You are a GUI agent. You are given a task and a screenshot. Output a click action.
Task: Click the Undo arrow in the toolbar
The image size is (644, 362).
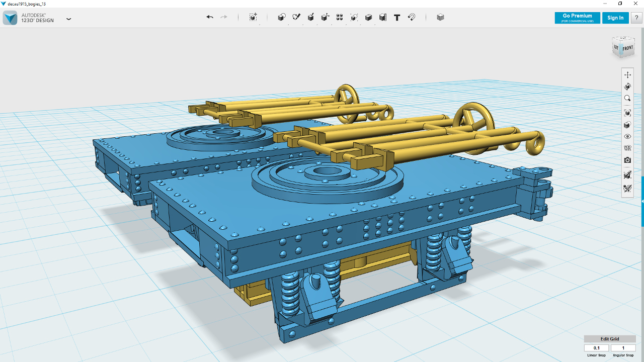pyautogui.click(x=210, y=17)
